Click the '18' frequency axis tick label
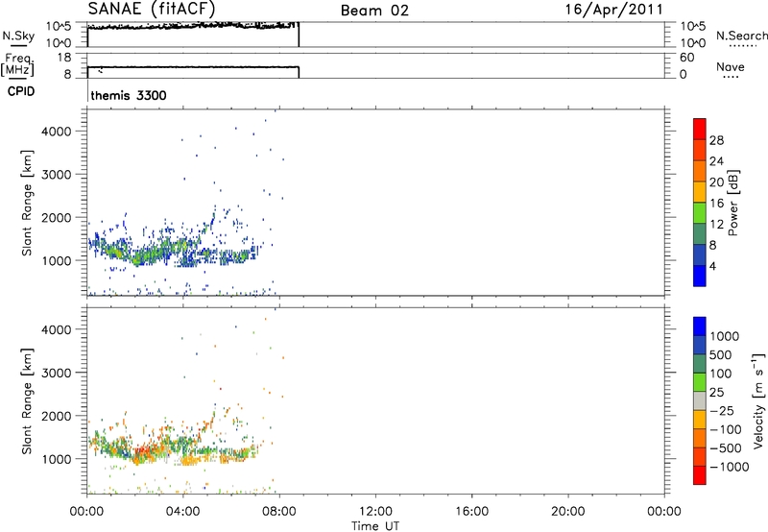 [x=64, y=58]
